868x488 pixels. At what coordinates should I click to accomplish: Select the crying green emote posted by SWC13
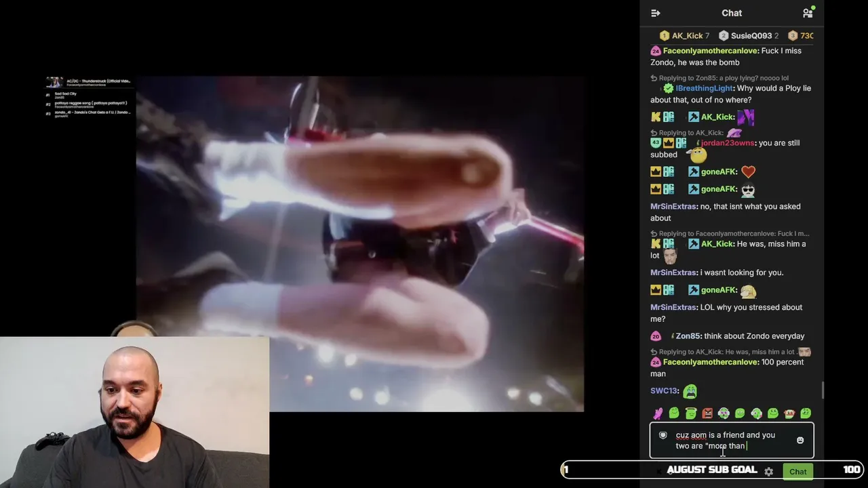(x=690, y=391)
